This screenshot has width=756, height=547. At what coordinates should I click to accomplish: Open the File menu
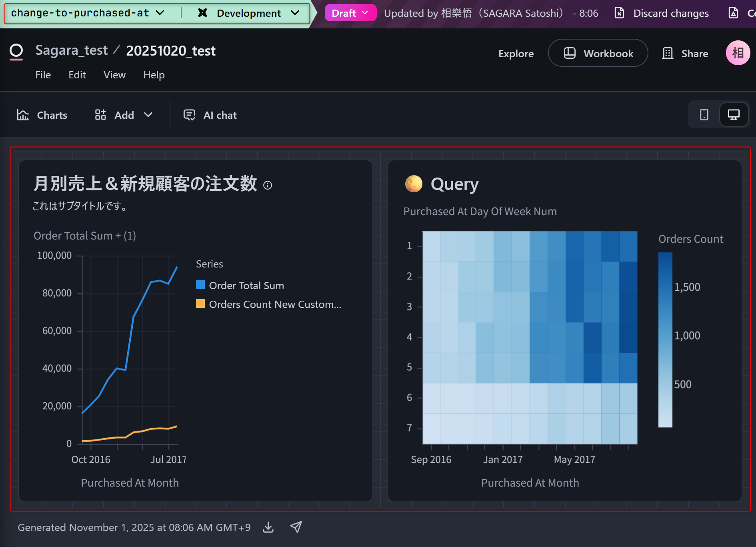(x=43, y=75)
